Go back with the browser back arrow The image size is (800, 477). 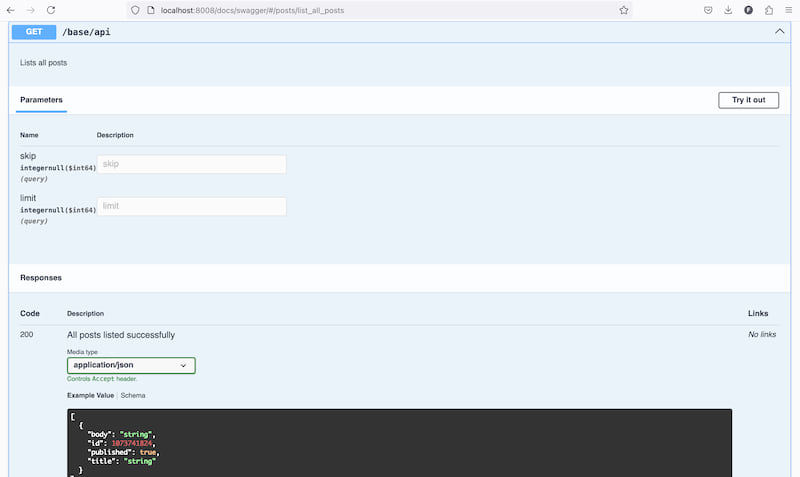[x=11, y=10]
